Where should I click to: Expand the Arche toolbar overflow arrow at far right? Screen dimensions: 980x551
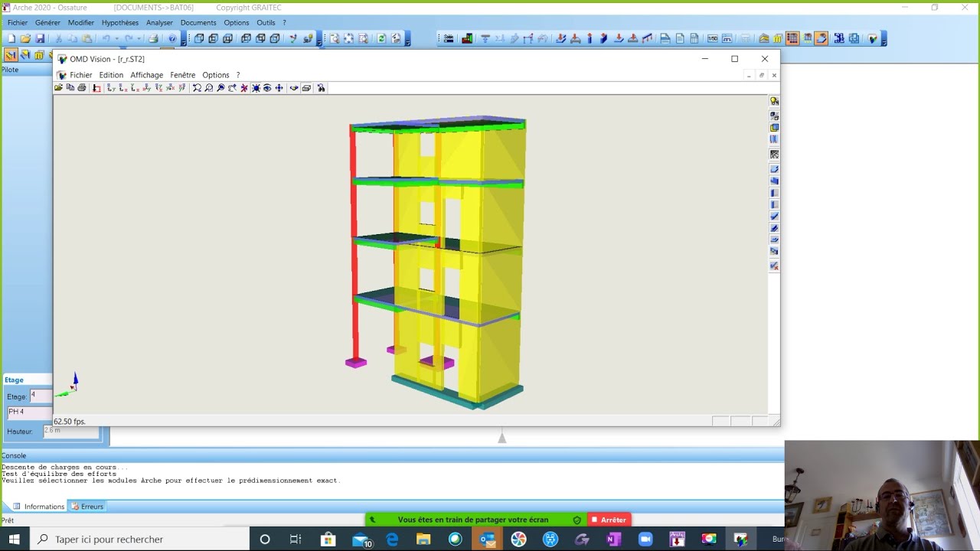pyautogui.click(x=884, y=39)
